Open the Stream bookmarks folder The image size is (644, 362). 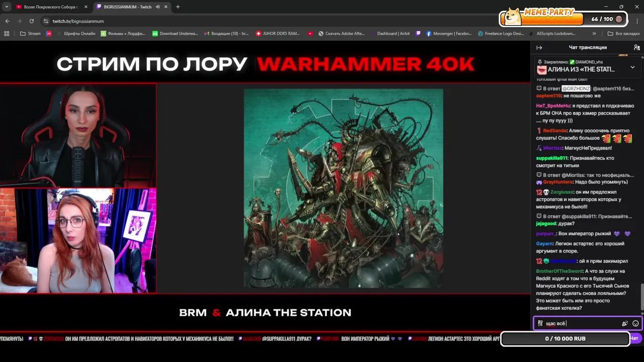pos(31,34)
